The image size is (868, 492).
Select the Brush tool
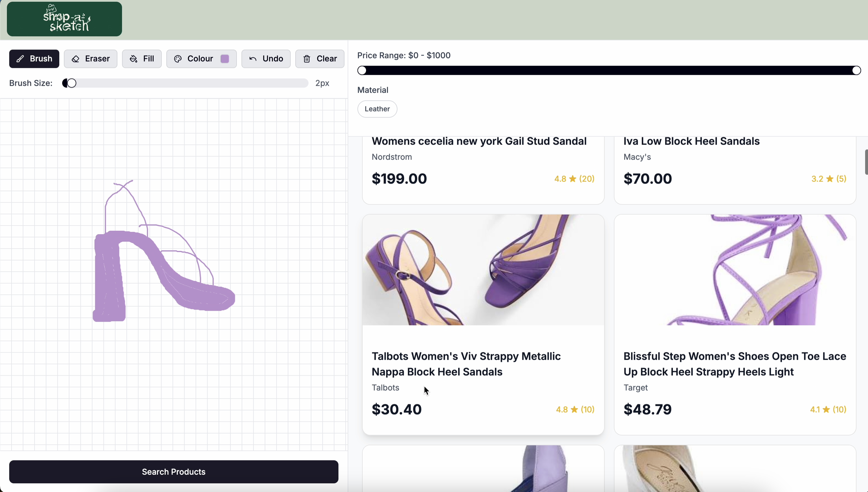[x=34, y=59]
